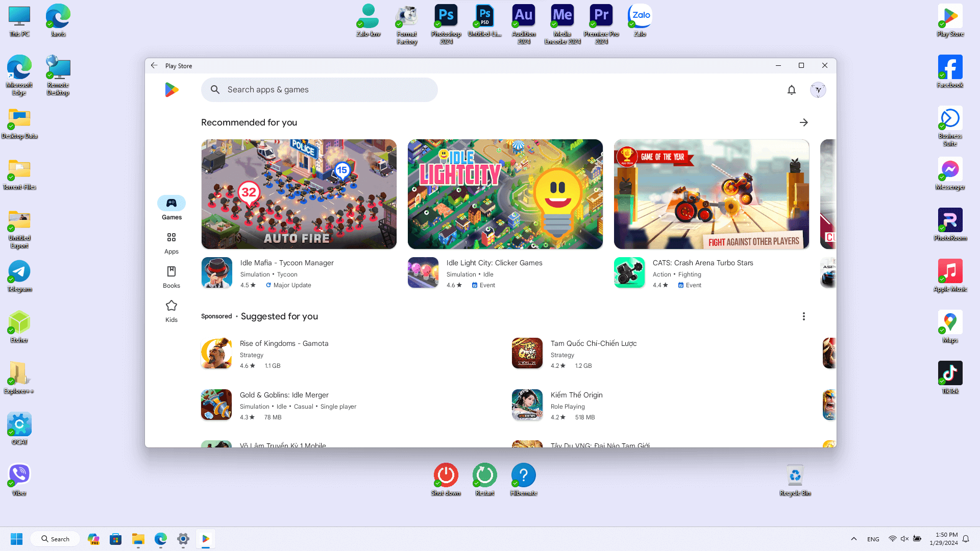Click the Gold & Goblins app icon

click(x=216, y=405)
